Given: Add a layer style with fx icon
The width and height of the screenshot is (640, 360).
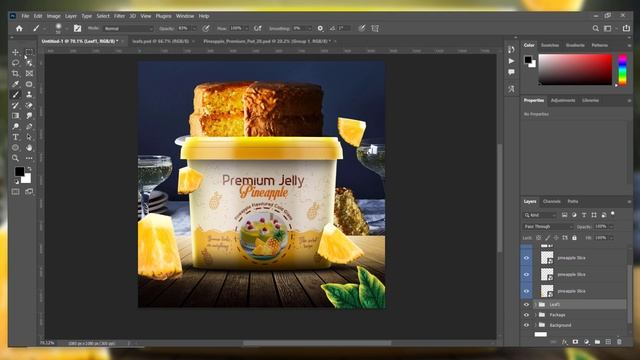Looking at the screenshot, I should click(x=564, y=342).
